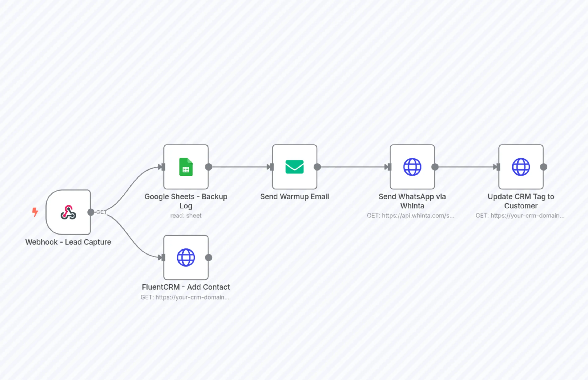Click the output connector dot of Send Warmup Email

[317, 167]
